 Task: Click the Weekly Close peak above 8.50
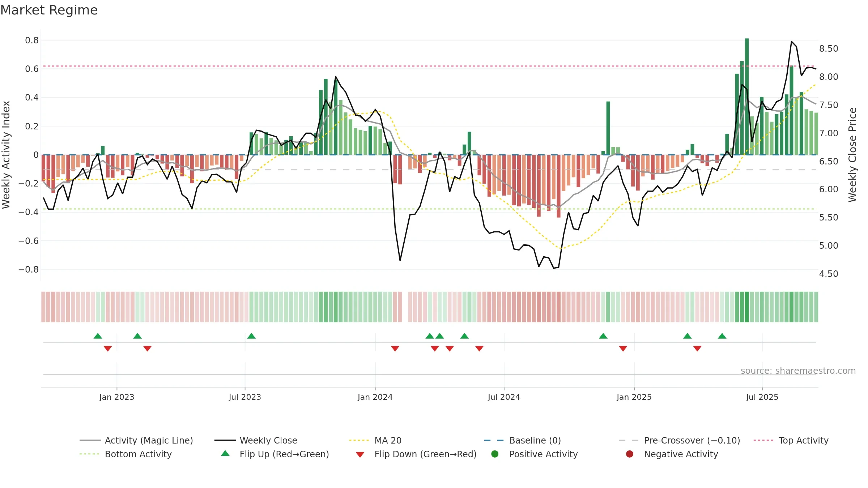pyautogui.click(x=791, y=42)
